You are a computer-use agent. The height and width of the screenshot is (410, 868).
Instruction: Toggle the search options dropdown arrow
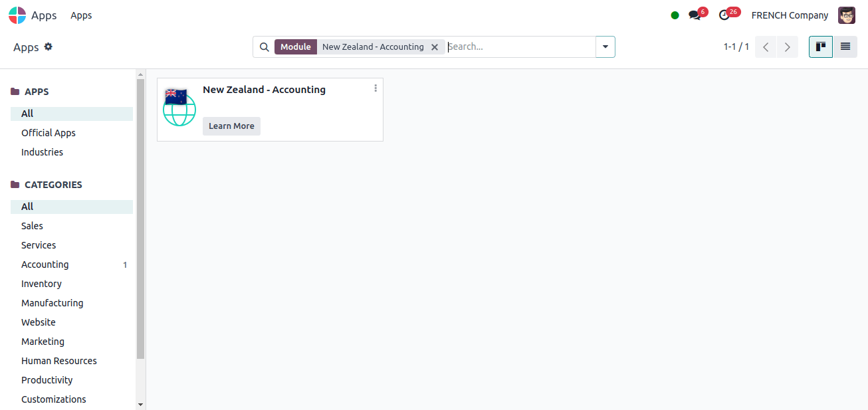click(x=605, y=47)
